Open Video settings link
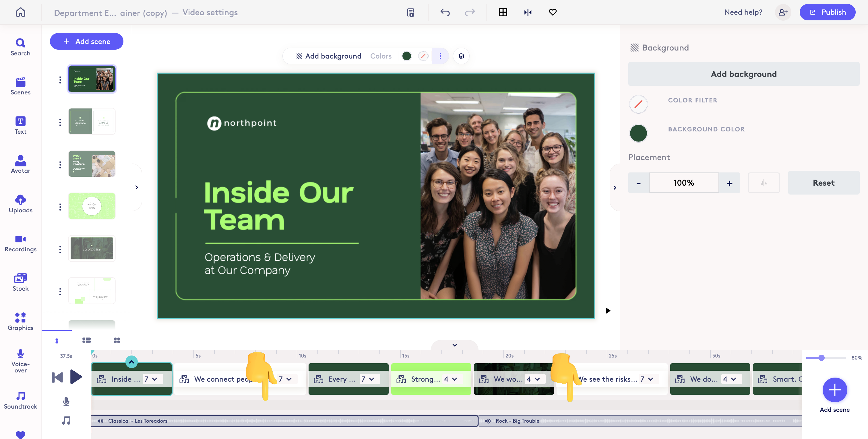Image resolution: width=868 pixels, height=439 pixels. [210, 12]
